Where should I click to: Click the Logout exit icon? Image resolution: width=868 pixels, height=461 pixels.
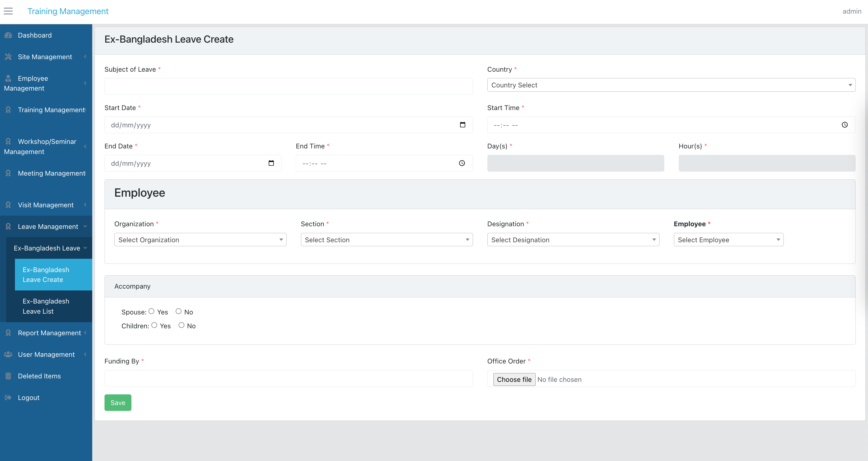tap(8, 397)
